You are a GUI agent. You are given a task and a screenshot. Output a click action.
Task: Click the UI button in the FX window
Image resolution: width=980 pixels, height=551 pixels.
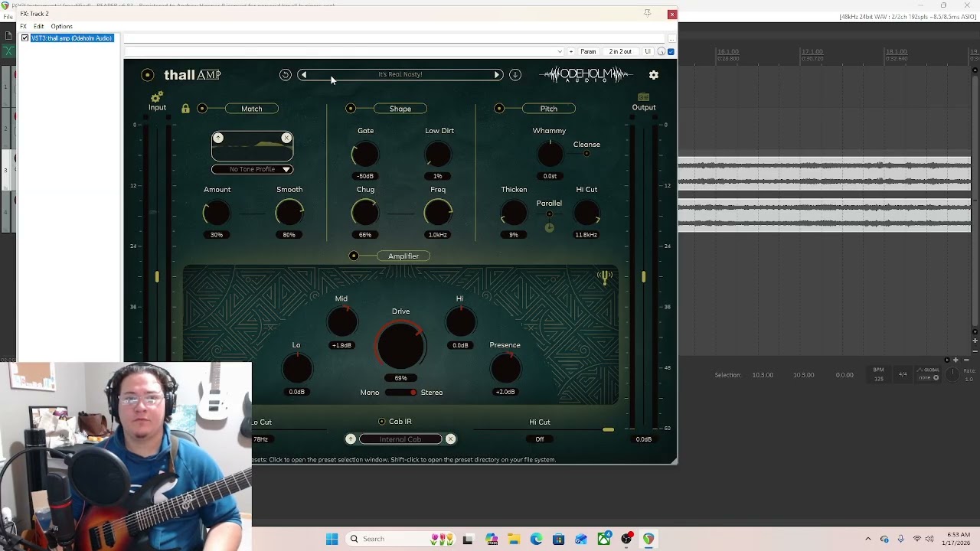pos(648,52)
